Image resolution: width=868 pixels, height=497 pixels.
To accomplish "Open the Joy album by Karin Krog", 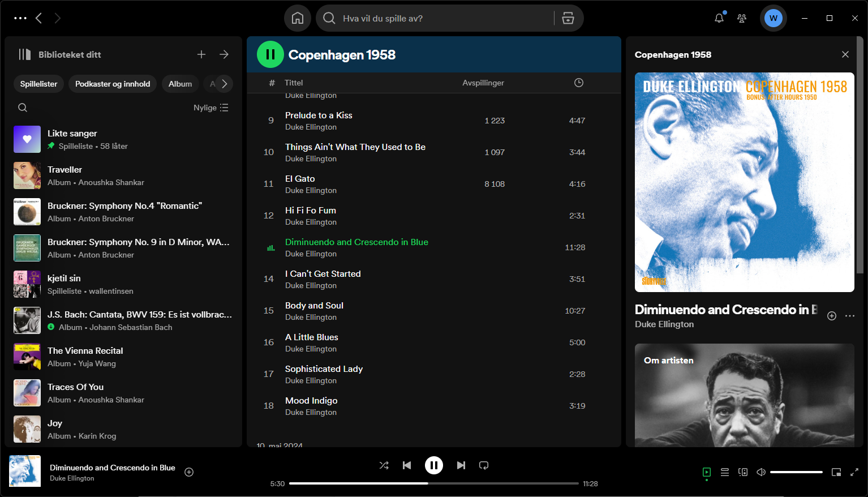I will [123, 429].
